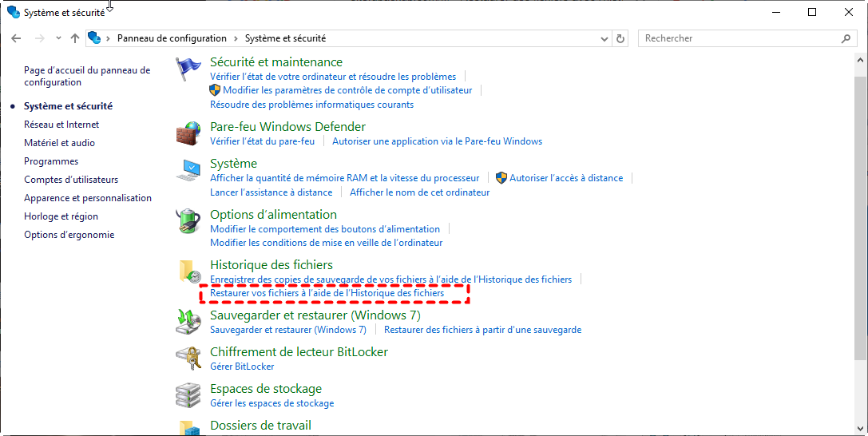Click Gérer BitLocker link
Screen dimensions: 868x436
[242, 367]
